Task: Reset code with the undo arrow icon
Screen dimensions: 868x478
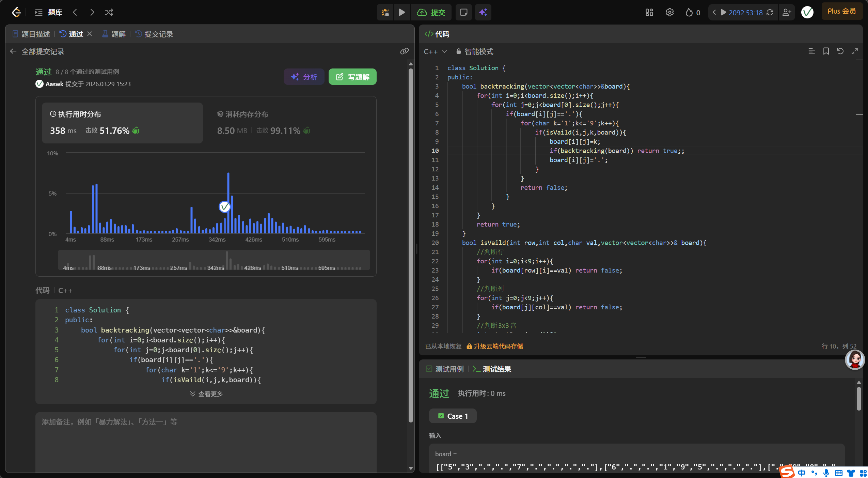Action: pos(840,51)
